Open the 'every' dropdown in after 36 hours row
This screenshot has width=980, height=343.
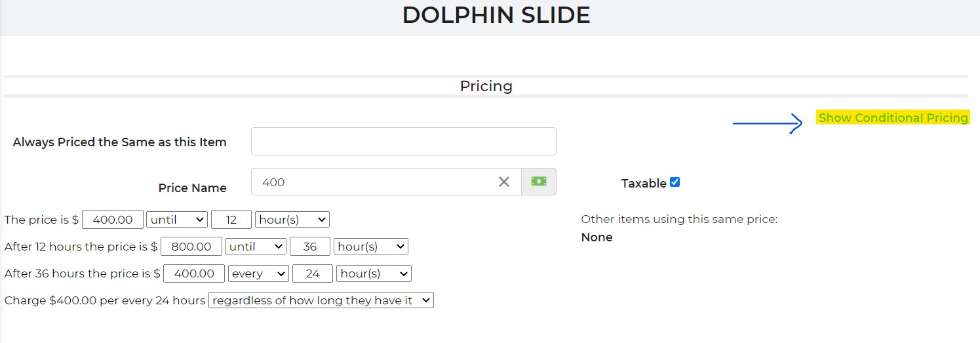pyautogui.click(x=258, y=273)
